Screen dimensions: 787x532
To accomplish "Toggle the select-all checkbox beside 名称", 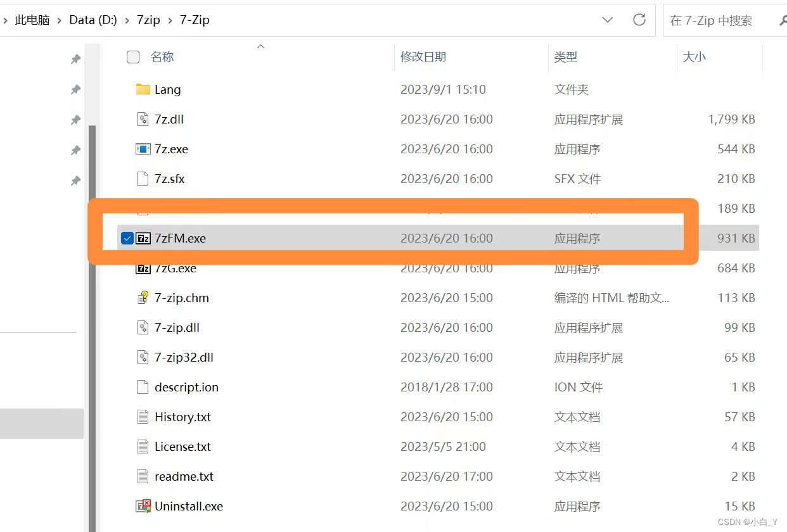I will click(133, 57).
